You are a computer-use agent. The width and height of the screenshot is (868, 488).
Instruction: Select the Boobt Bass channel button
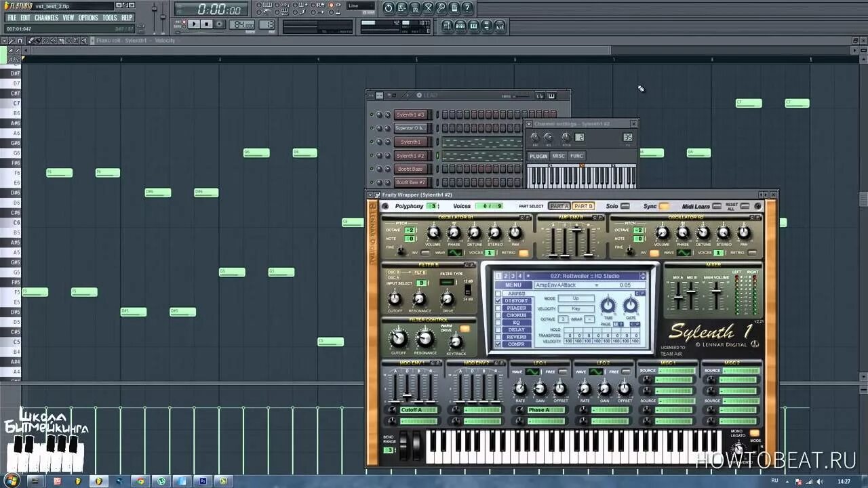pyautogui.click(x=410, y=169)
